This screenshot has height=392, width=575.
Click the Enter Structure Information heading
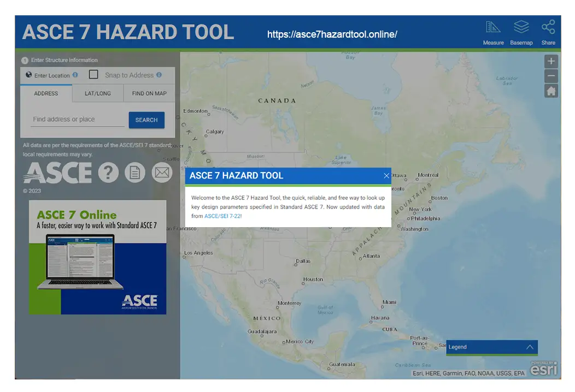point(64,60)
